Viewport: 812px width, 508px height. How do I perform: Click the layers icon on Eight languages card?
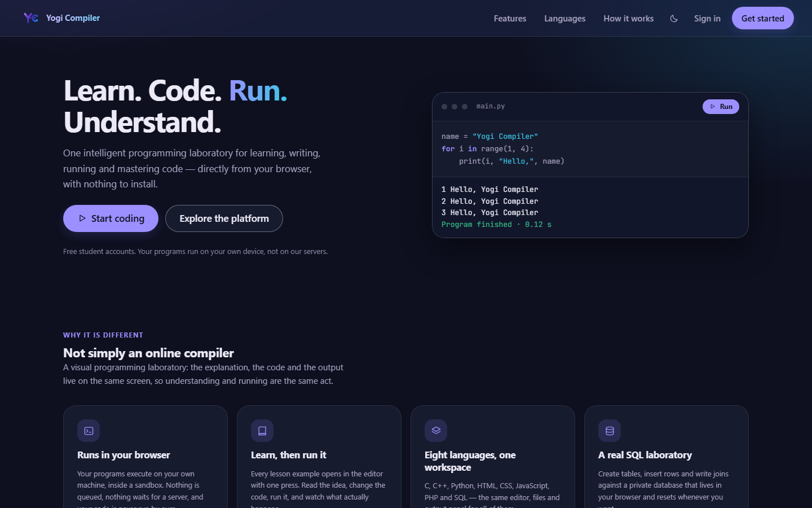tap(436, 431)
